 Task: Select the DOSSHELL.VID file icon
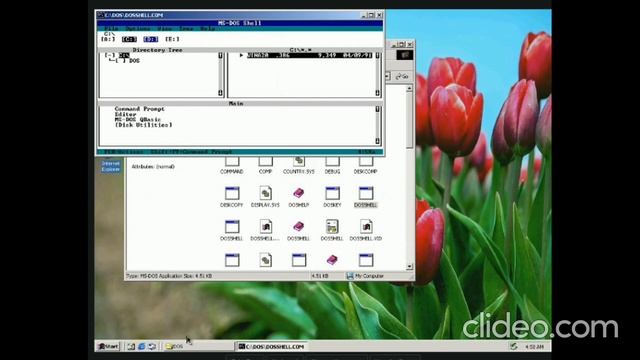coord(366,227)
